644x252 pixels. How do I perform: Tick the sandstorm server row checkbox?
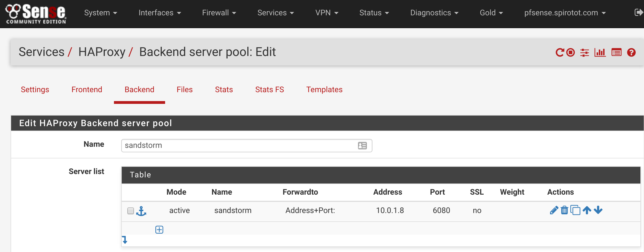[131, 211]
